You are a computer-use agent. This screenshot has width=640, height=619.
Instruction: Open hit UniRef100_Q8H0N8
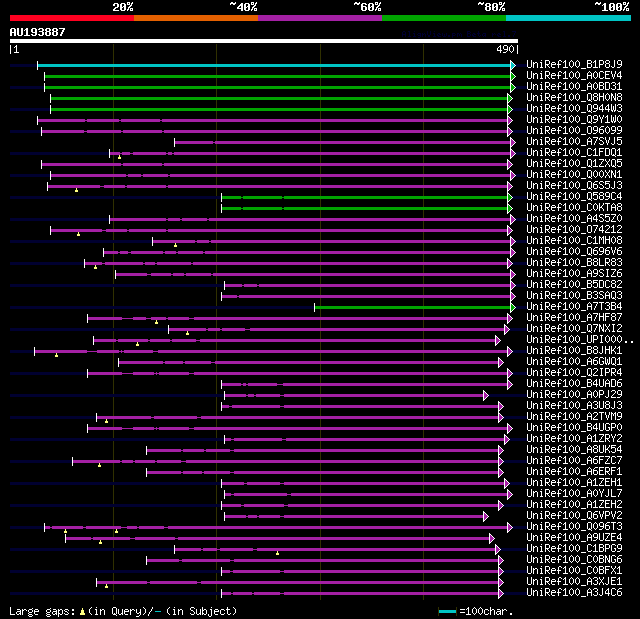[574, 98]
